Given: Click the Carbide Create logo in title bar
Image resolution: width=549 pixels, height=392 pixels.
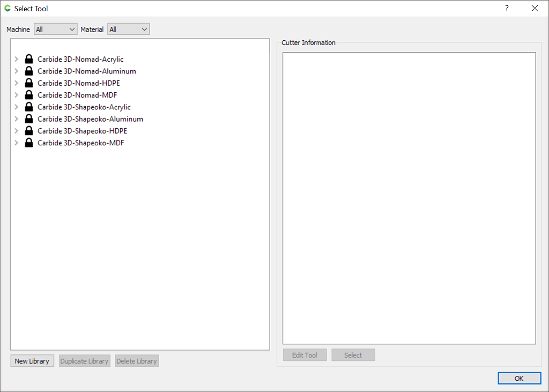Looking at the screenshot, I should tap(8, 8).
